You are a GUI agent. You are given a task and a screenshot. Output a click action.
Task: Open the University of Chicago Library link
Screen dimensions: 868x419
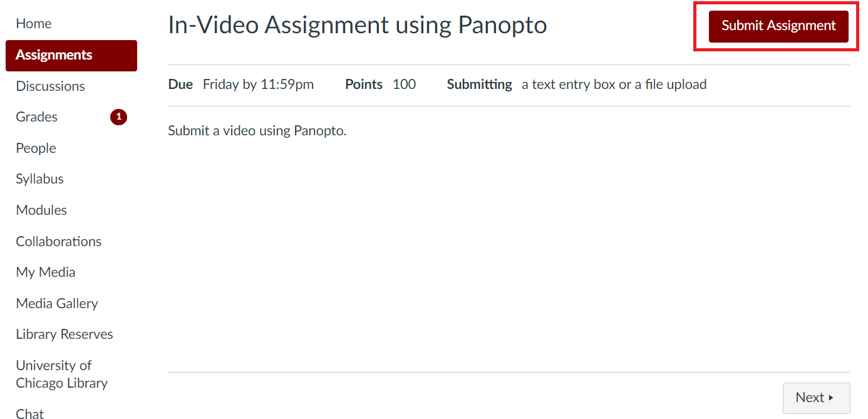61,374
